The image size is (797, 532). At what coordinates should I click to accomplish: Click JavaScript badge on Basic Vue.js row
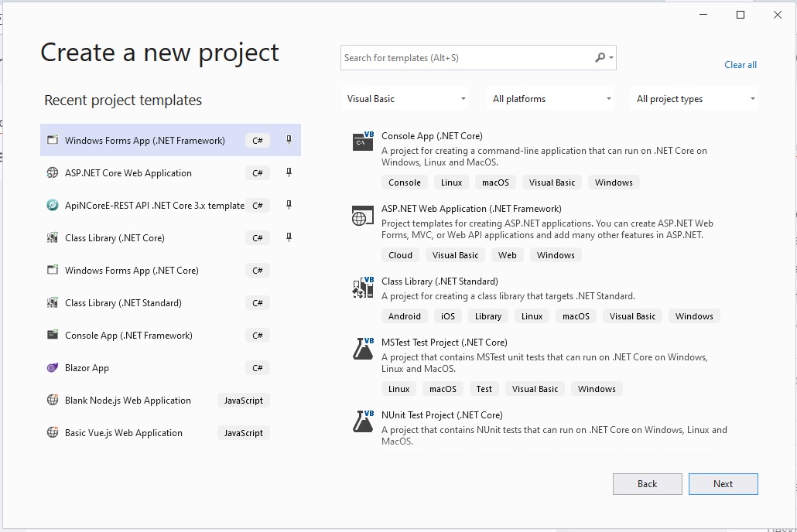point(244,432)
